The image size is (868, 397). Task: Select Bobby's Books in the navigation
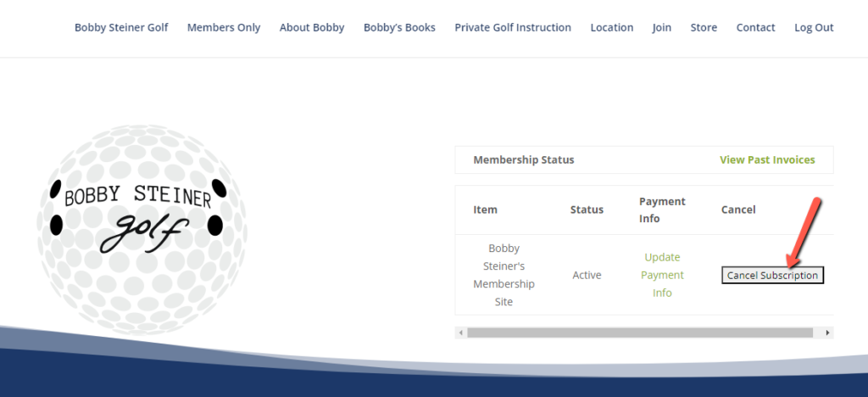399,27
